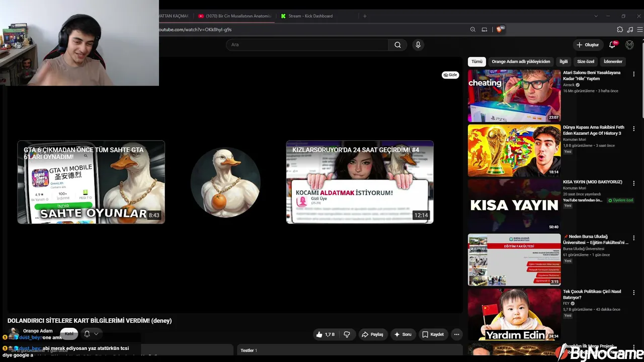The height and width of the screenshot is (362, 644).
Task: Click title 'KISA YAYIN (MOD BAKIYORUZ)'
Action: click(x=593, y=182)
